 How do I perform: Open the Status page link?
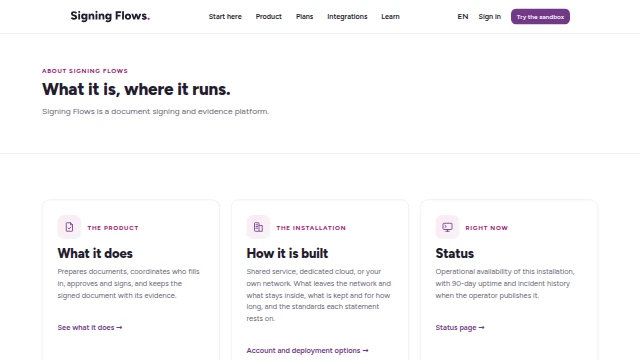click(460, 327)
